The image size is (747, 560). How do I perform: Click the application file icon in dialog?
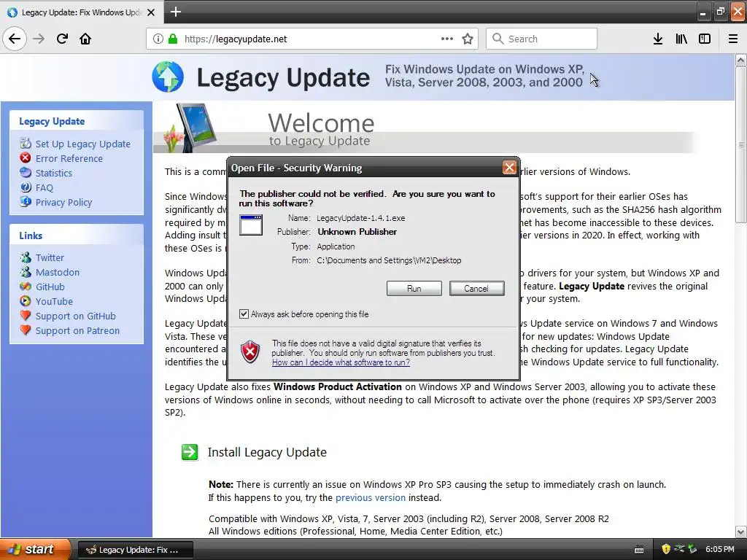point(251,225)
